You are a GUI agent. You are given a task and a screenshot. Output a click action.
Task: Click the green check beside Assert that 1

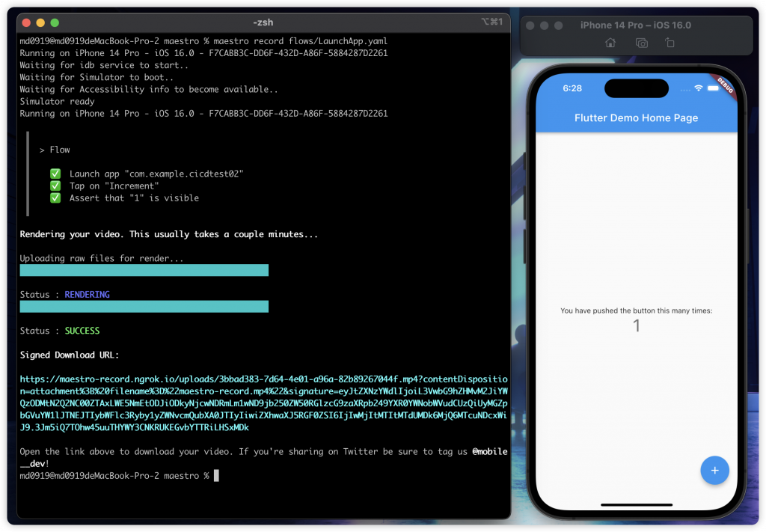(x=55, y=198)
